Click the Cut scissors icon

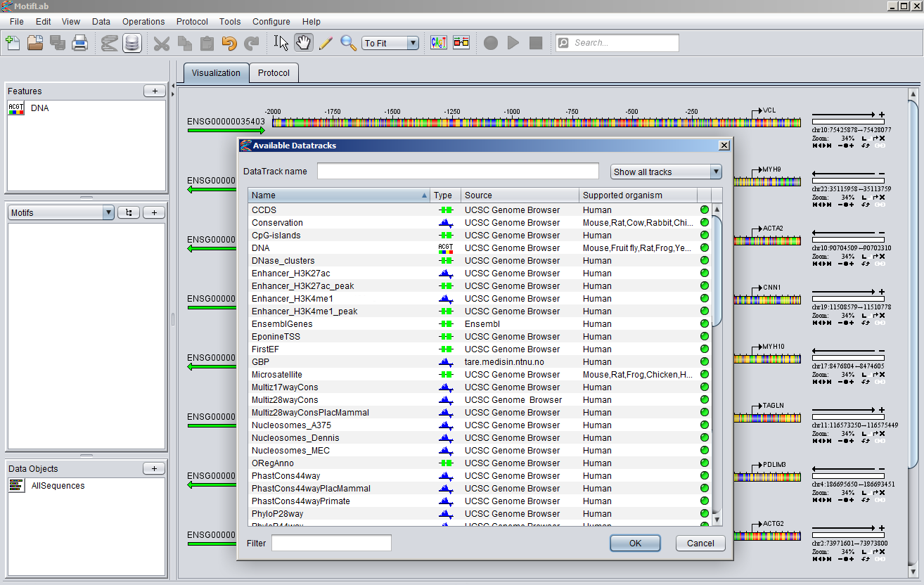tap(162, 43)
